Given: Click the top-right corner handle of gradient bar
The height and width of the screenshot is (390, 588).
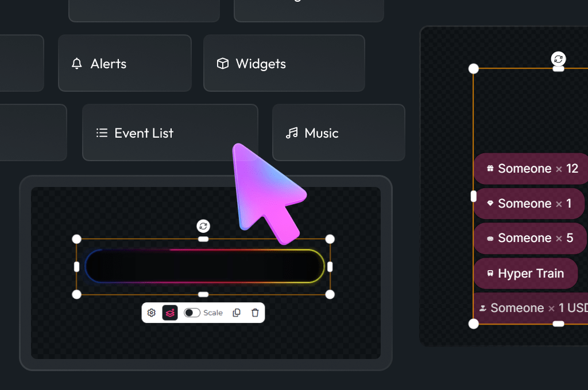Looking at the screenshot, I should point(330,239).
